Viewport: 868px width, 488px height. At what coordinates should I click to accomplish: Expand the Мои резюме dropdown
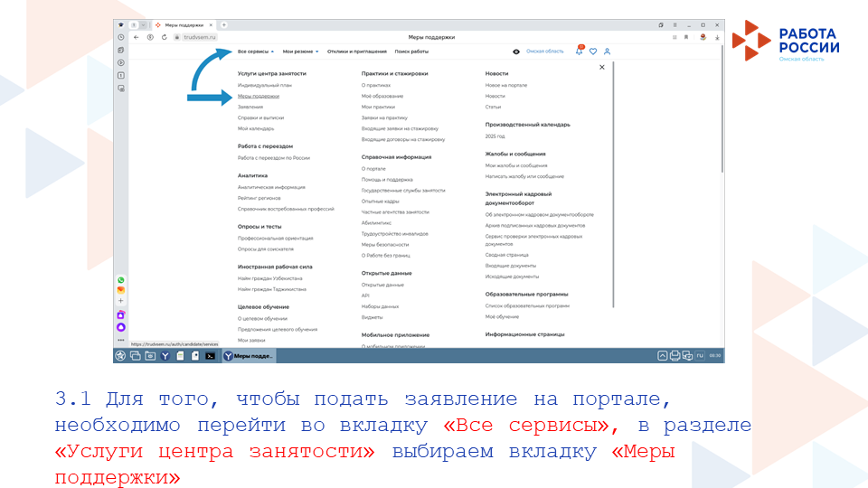click(x=301, y=52)
